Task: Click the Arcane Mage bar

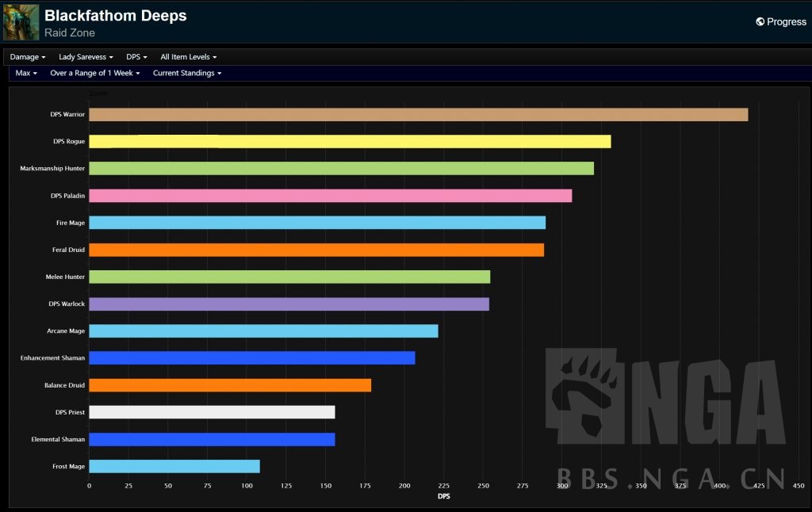Action: click(x=263, y=331)
